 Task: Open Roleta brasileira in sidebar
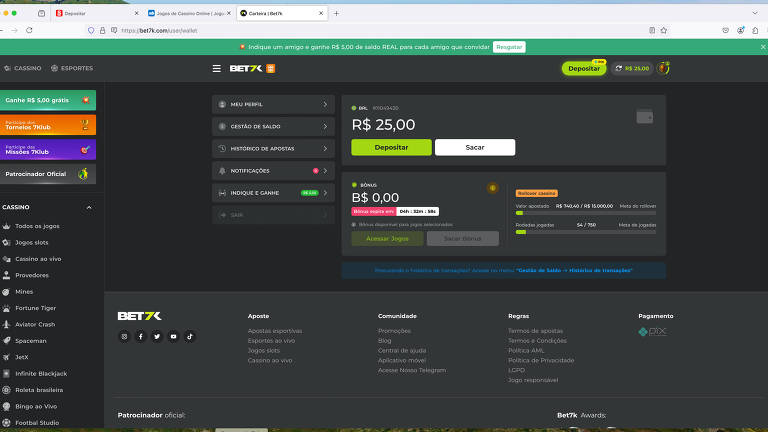pyautogui.click(x=39, y=390)
